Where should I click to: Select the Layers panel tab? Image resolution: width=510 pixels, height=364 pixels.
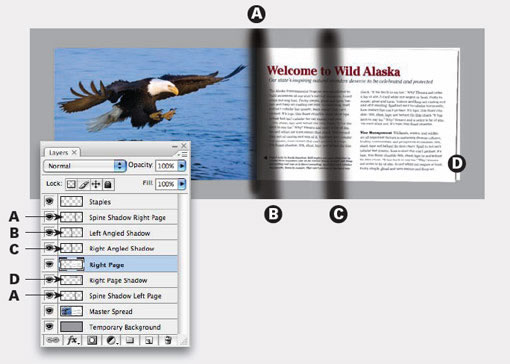[x=62, y=152]
